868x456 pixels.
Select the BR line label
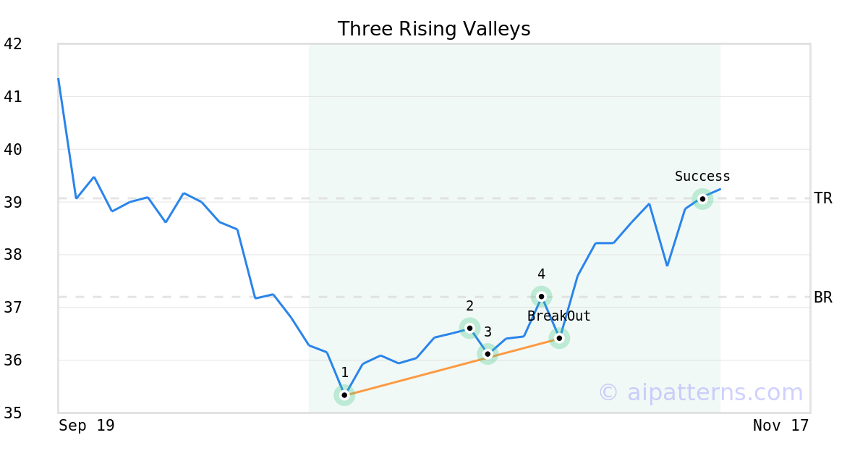(x=823, y=297)
